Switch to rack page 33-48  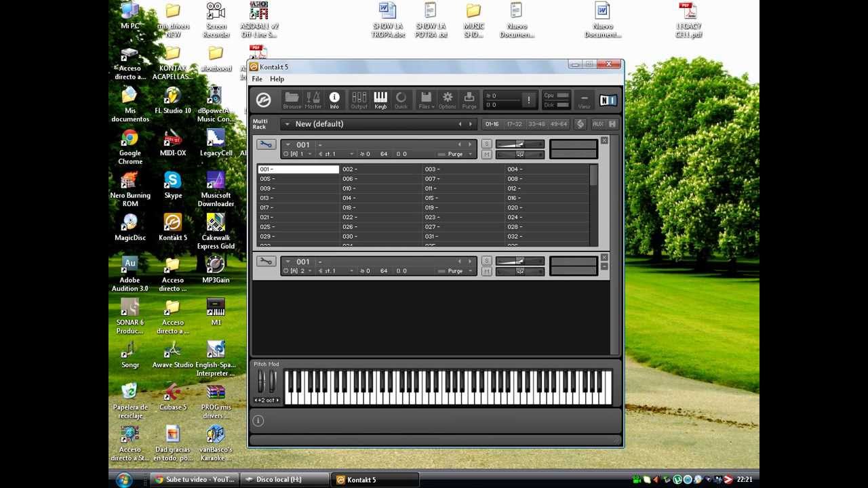536,124
